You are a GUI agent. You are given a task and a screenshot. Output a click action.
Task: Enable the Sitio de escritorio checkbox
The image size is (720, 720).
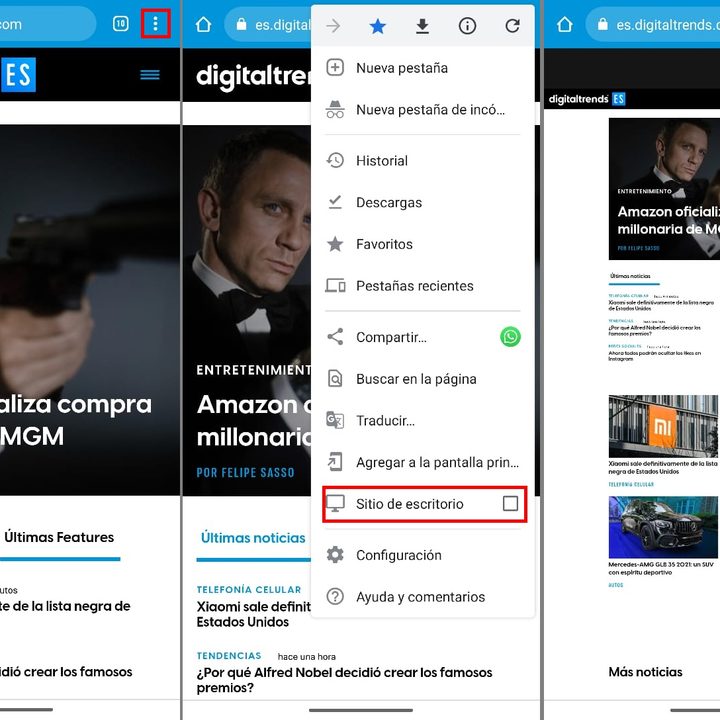pyautogui.click(x=510, y=504)
